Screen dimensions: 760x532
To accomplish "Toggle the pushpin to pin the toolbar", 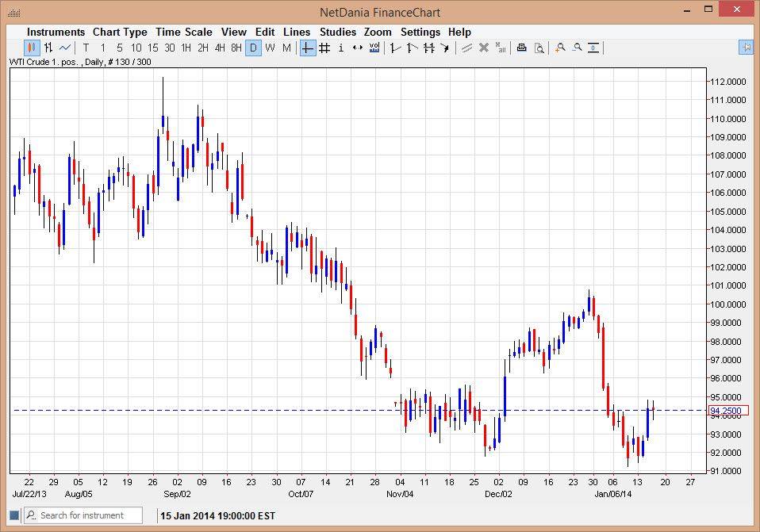I will [746, 48].
